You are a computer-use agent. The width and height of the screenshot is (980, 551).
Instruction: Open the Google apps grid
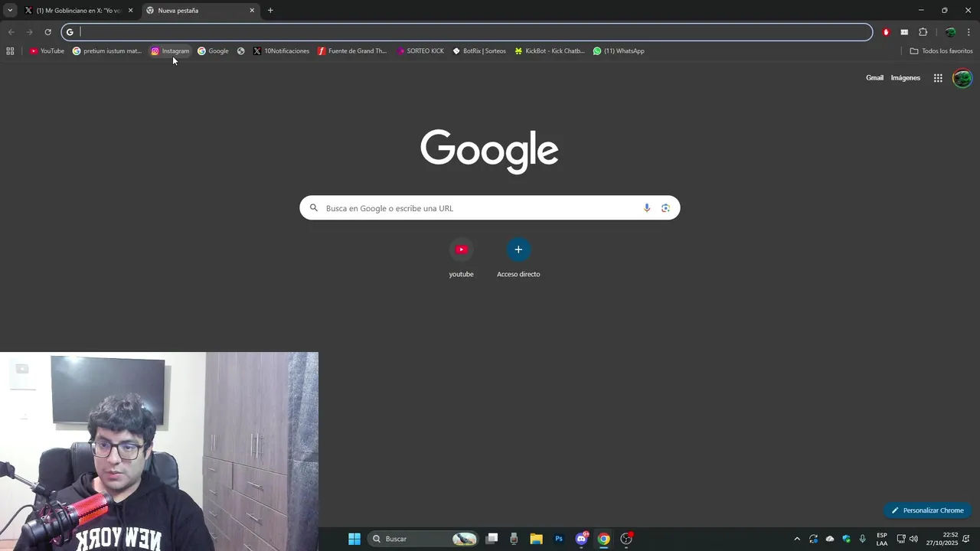(x=938, y=78)
